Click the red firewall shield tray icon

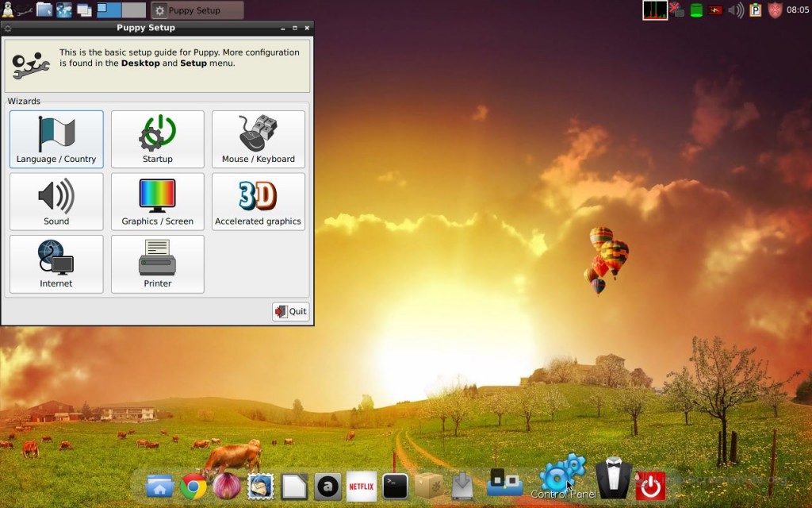tap(775, 10)
